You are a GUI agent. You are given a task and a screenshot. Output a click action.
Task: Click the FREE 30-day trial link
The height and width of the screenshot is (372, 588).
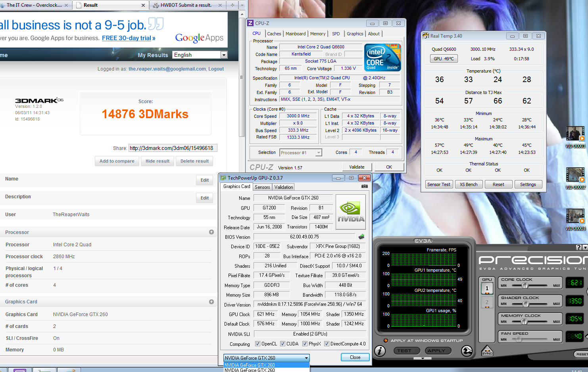pyautogui.click(x=129, y=38)
